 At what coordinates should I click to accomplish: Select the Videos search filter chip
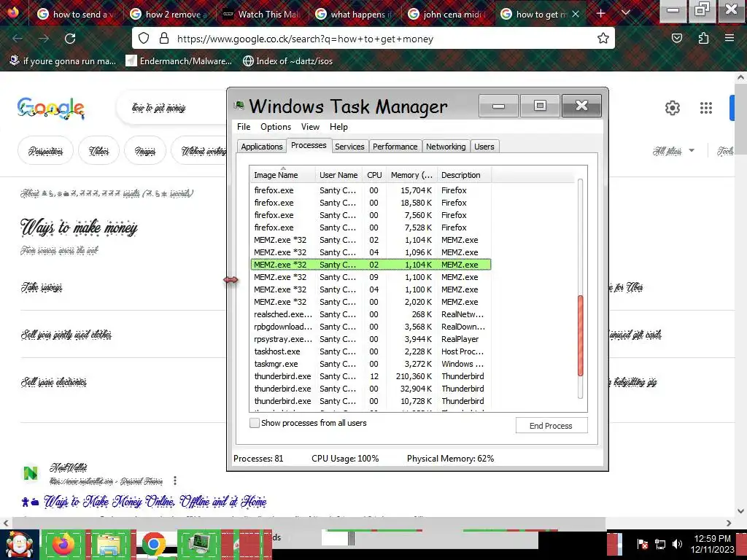[x=98, y=151]
